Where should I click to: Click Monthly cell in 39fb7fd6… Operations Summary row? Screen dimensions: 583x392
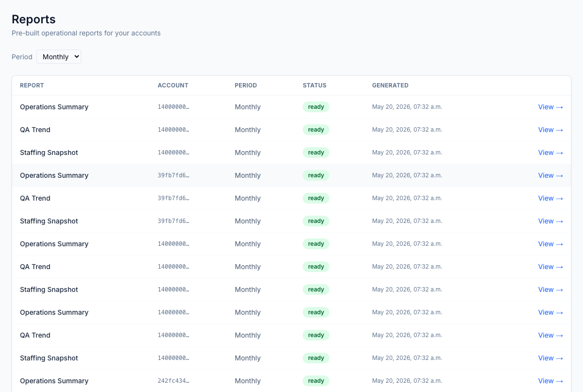(248, 175)
